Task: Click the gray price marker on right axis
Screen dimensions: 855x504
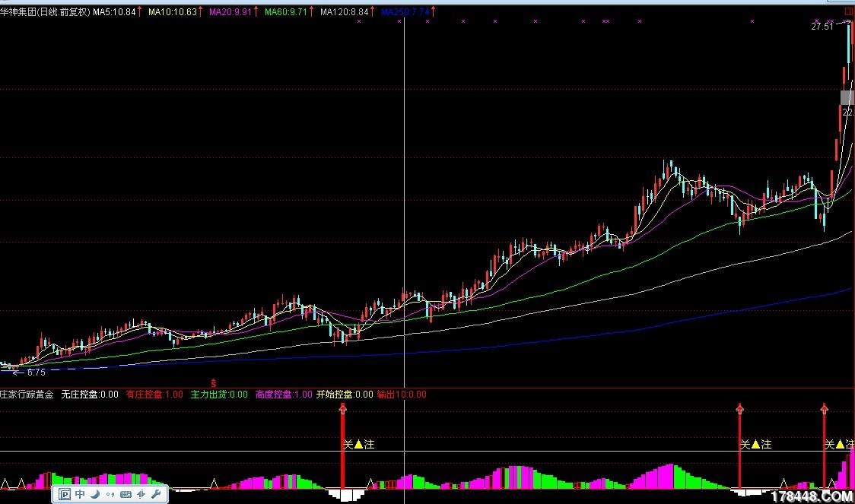Action: (847, 97)
